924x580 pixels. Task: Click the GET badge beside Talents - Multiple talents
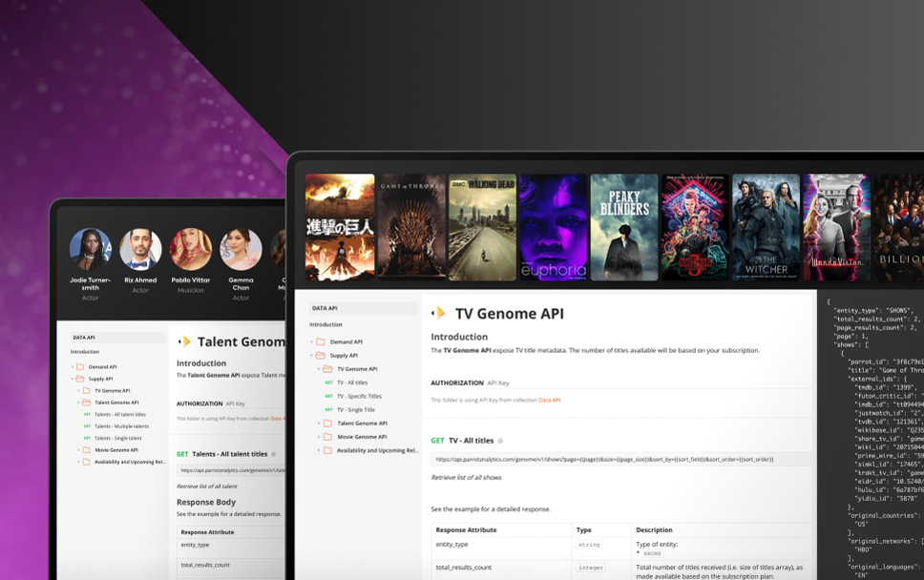click(87, 425)
